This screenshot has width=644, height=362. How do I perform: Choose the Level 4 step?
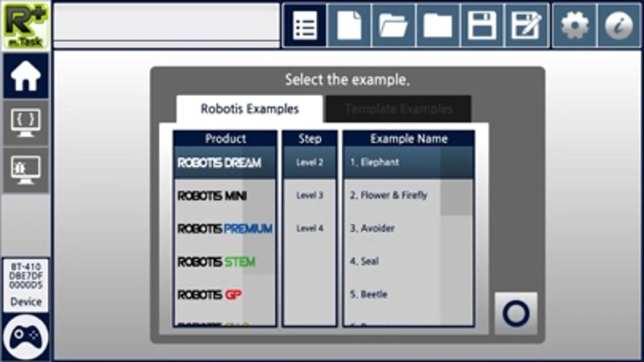(310, 228)
